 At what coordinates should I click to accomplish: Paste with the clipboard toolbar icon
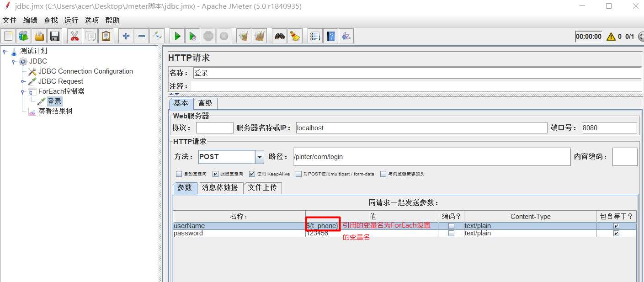(x=106, y=36)
